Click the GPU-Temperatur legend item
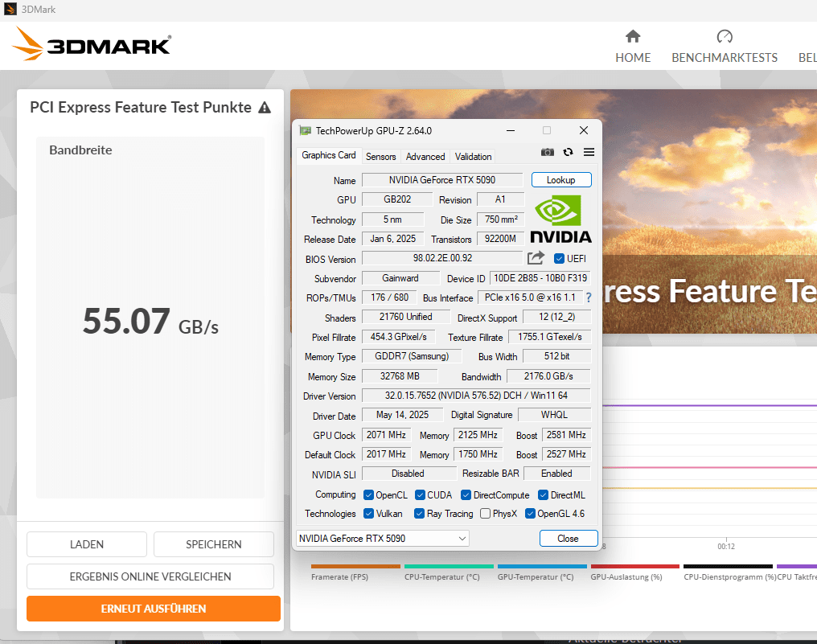This screenshot has width=817, height=644. coord(542,572)
